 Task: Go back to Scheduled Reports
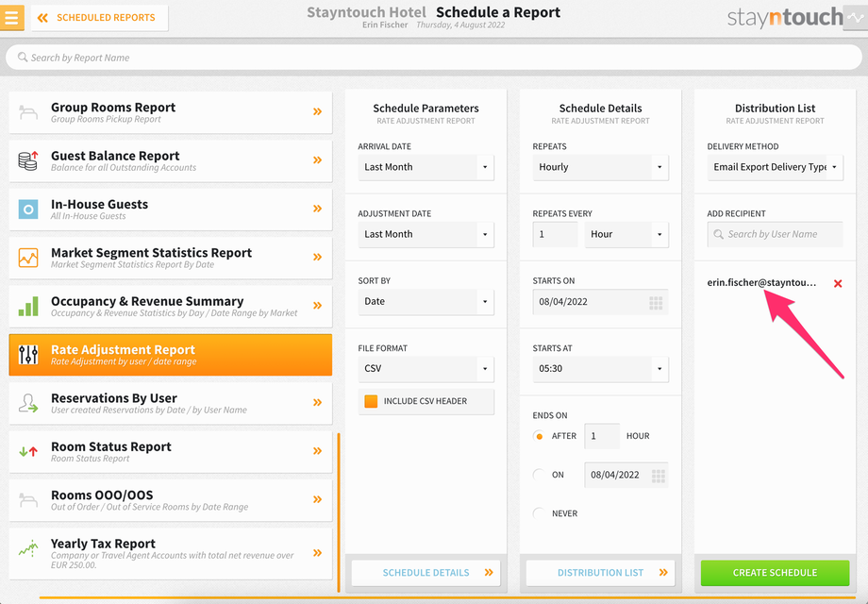point(100,18)
